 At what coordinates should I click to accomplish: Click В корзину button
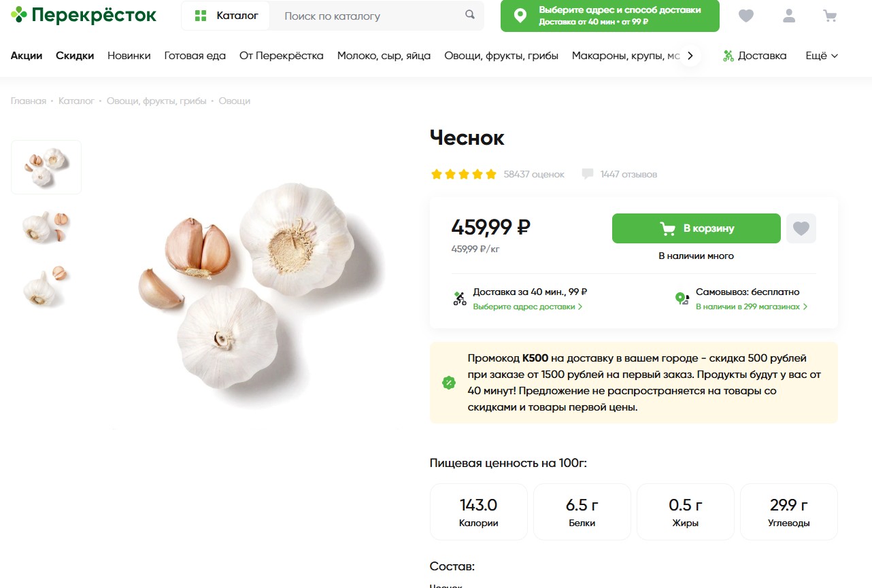697,228
